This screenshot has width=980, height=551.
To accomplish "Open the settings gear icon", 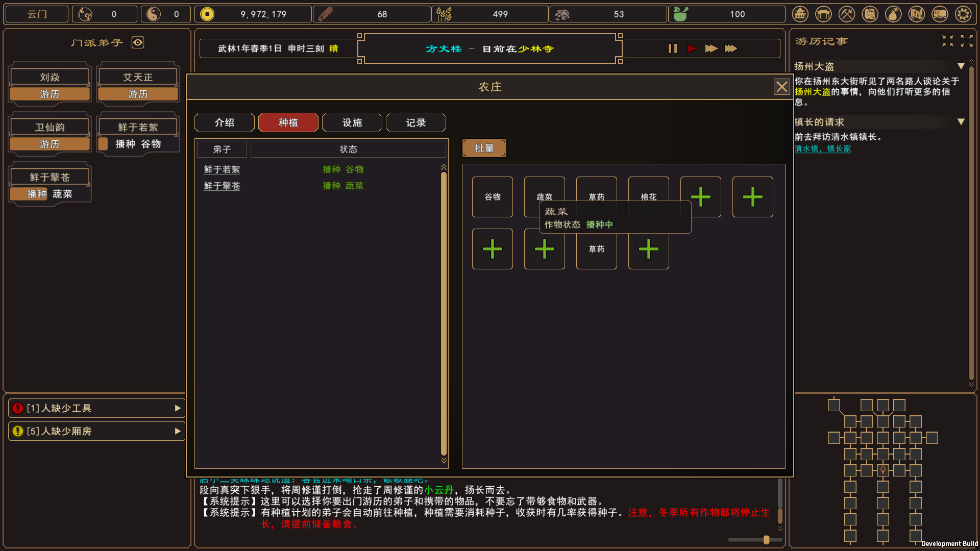I will [963, 14].
